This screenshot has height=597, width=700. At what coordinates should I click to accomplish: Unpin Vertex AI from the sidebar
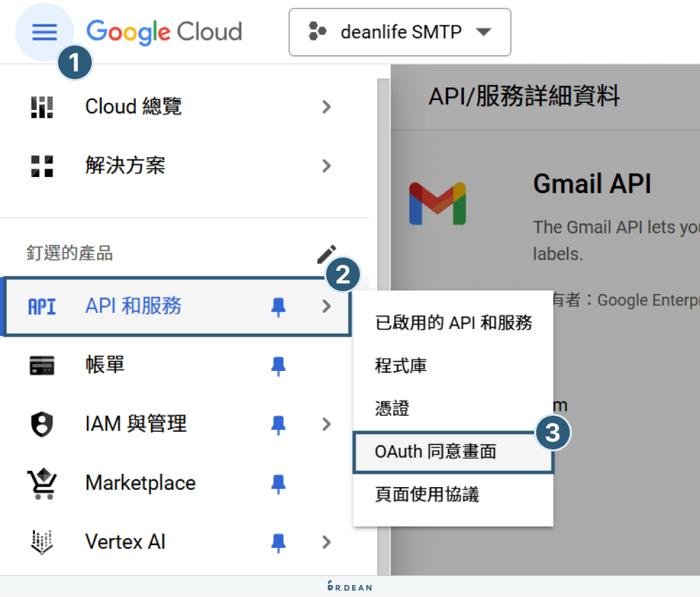(279, 542)
